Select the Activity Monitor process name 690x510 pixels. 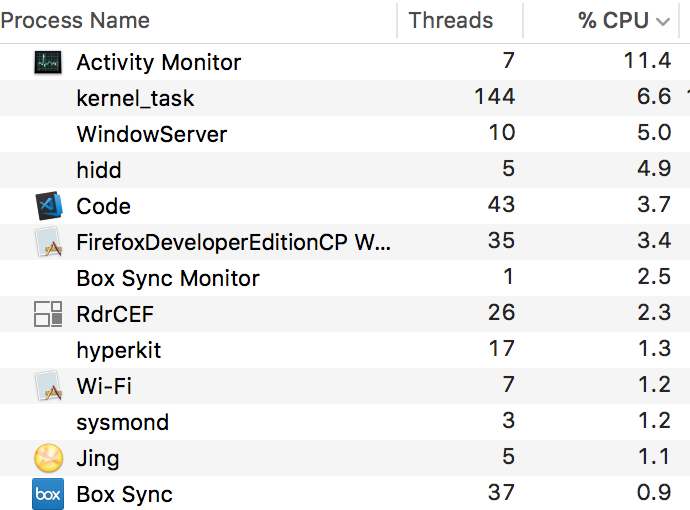[x=158, y=62]
